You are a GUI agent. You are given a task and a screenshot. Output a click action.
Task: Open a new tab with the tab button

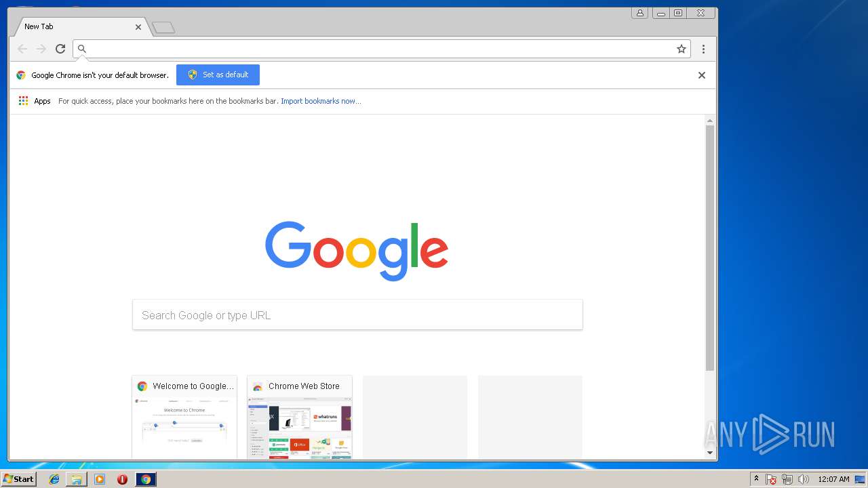click(163, 28)
